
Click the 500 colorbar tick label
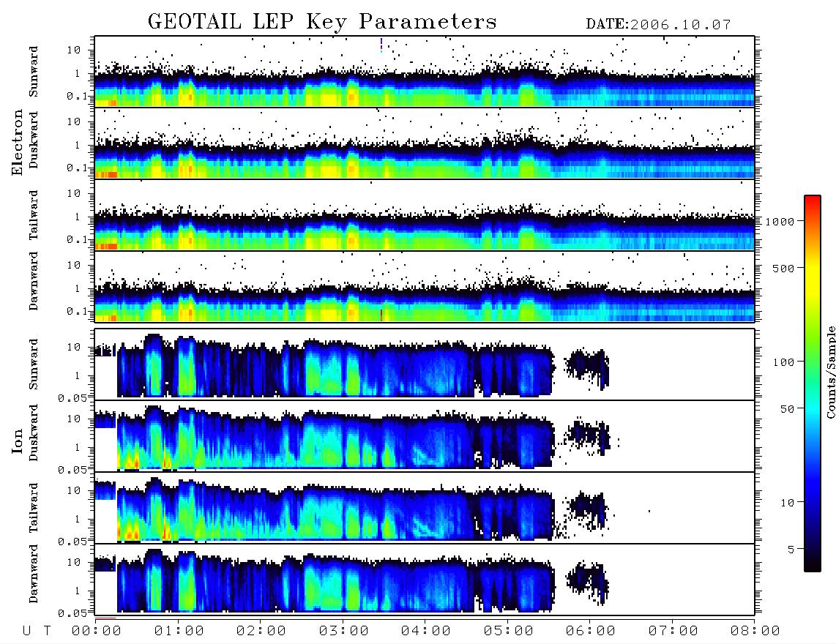[x=784, y=268]
